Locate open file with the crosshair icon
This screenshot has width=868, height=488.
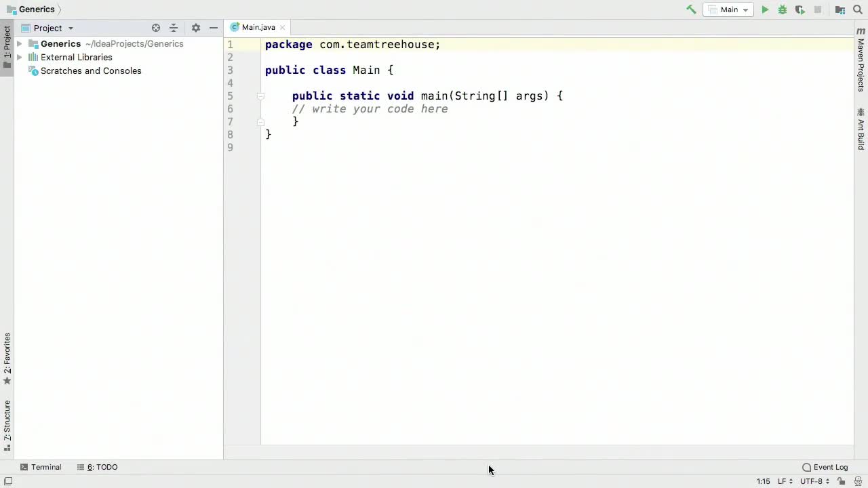click(x=156, y=28)
